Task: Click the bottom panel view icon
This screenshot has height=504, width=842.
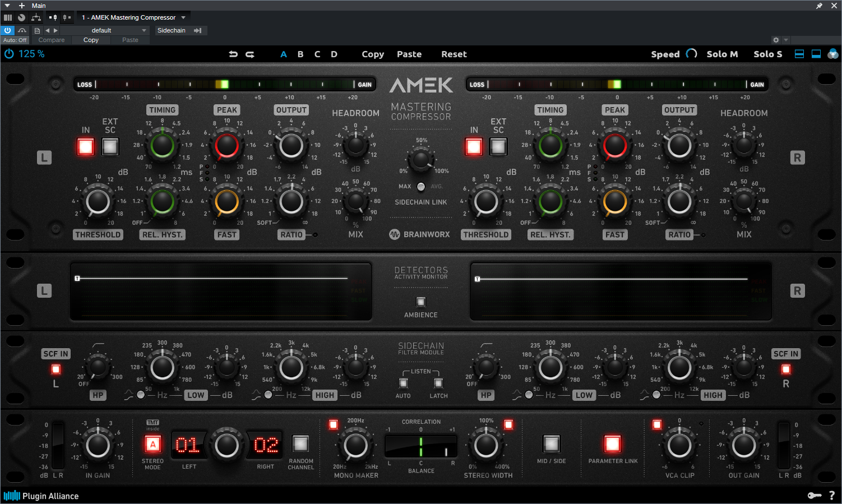Action: 816,54
